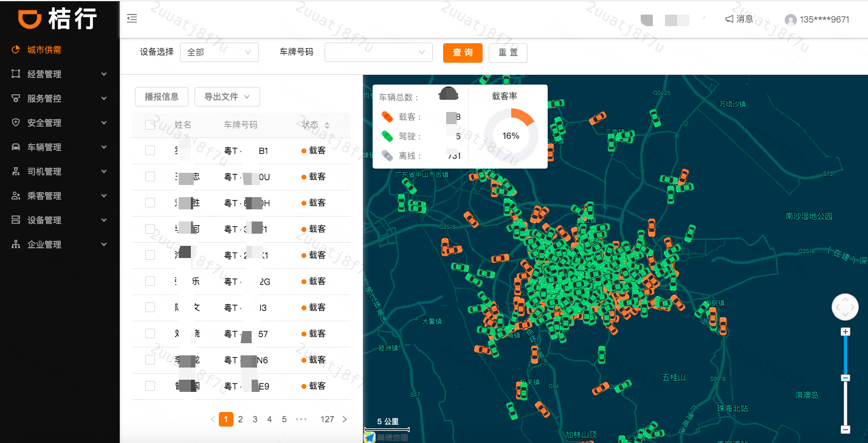Toggle the select-all checkbox in table header

[x=150, y=125]
